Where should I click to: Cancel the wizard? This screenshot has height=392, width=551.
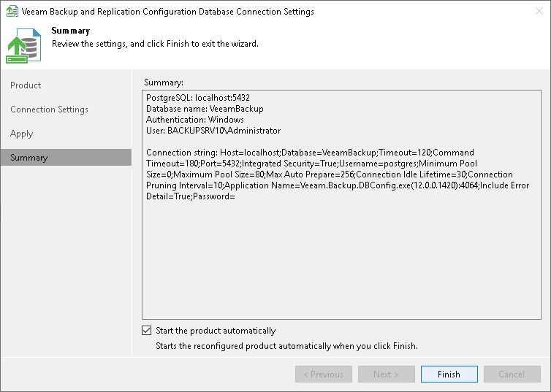512,374
